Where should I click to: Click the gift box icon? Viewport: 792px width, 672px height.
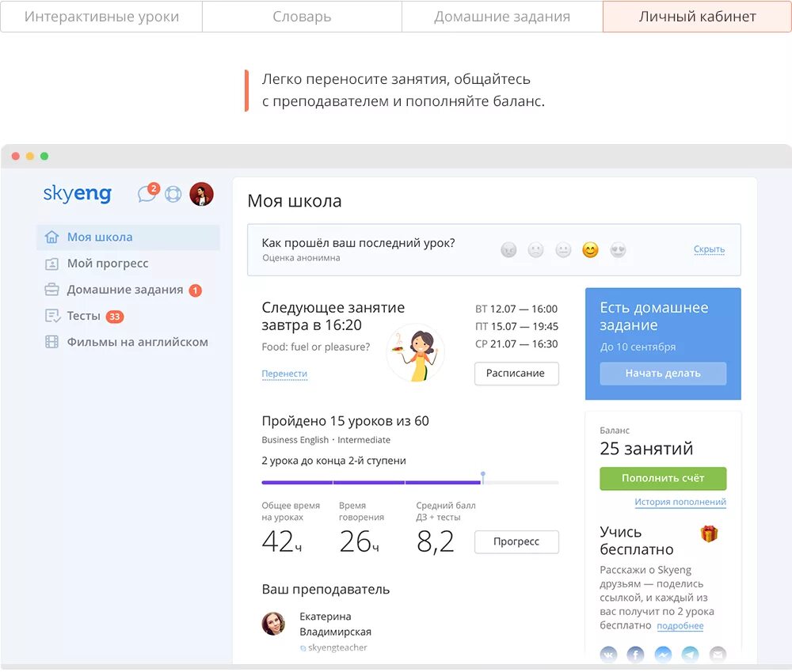point(709,533)
